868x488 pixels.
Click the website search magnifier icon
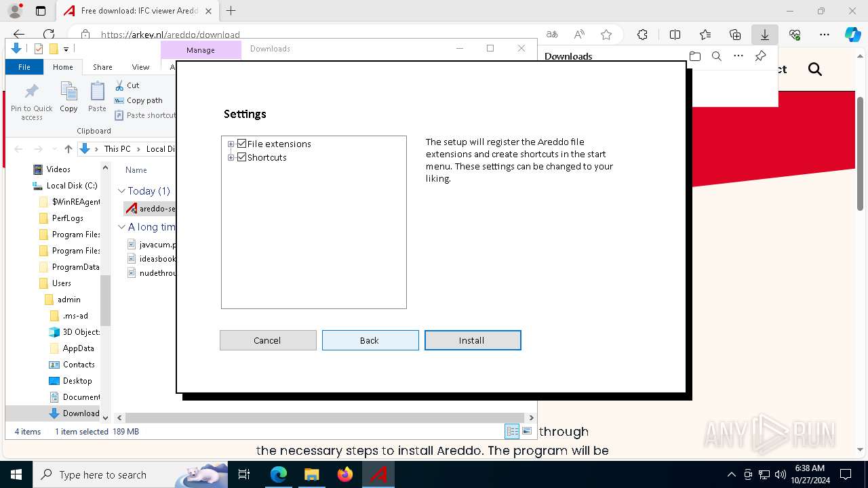[815, 69]
